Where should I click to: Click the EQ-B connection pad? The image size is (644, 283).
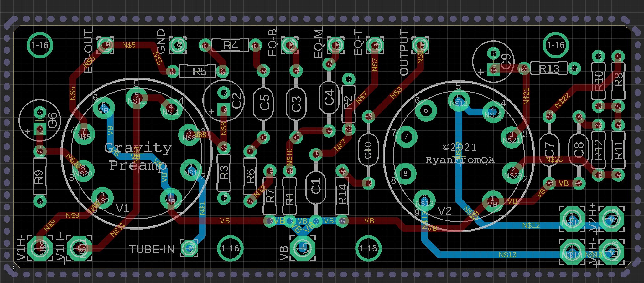(289, 45)
